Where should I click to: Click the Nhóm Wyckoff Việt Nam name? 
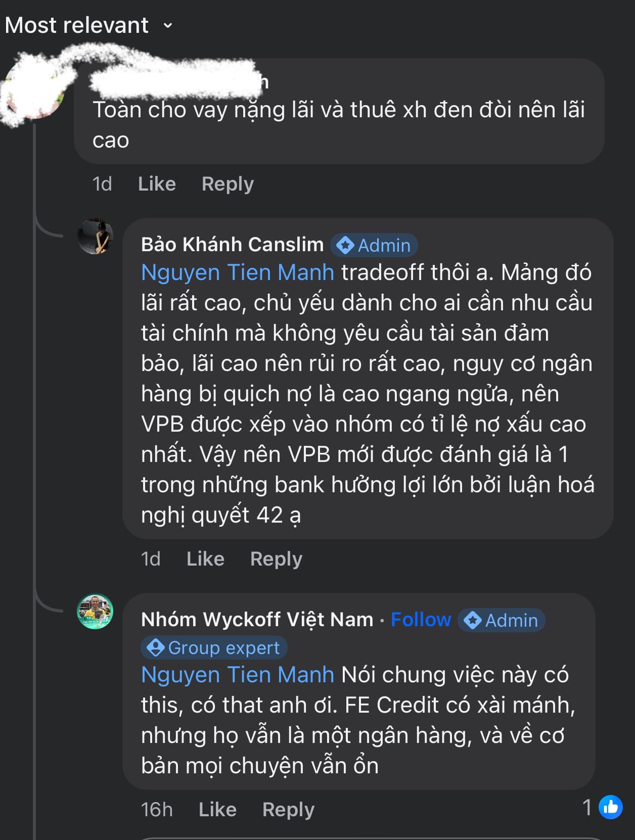tap(257, 620)
